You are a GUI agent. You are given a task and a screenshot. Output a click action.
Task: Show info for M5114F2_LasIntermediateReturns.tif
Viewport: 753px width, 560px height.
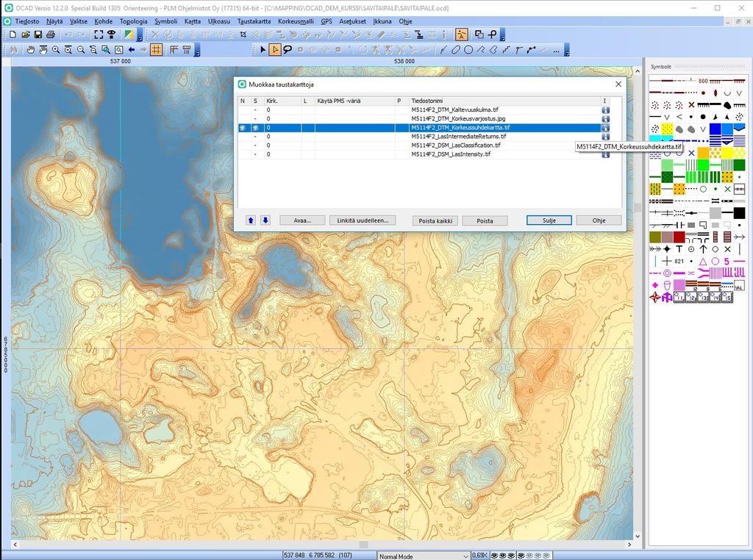point(606,137)
